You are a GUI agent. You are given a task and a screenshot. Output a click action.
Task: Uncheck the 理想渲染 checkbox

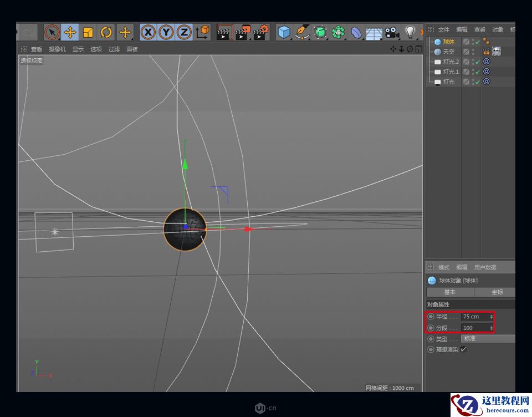click(x=464, y=349)
